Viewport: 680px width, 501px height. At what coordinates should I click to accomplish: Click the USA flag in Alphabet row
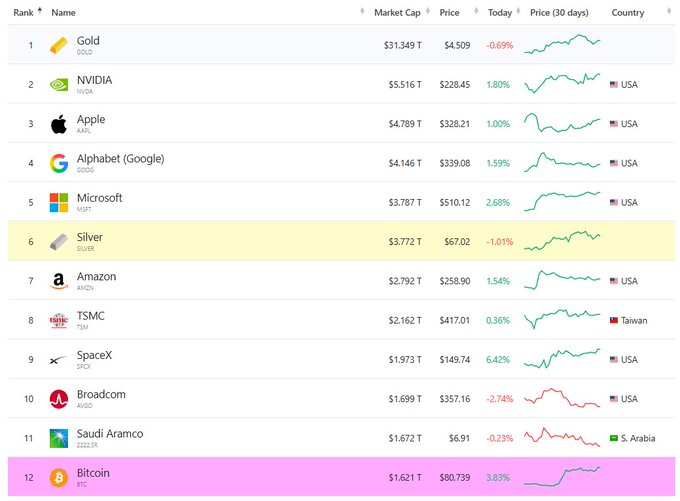(614, 163)
